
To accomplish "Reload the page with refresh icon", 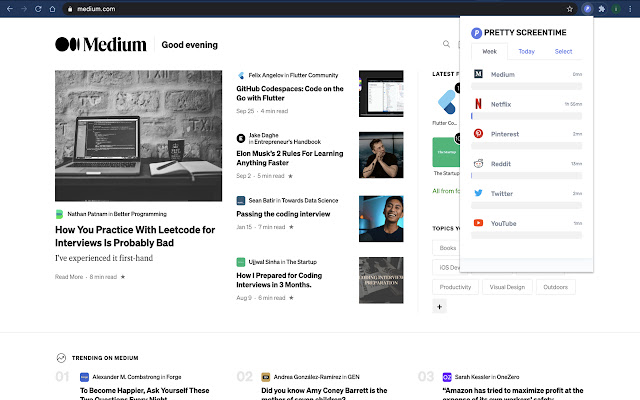I will (38, 9).
